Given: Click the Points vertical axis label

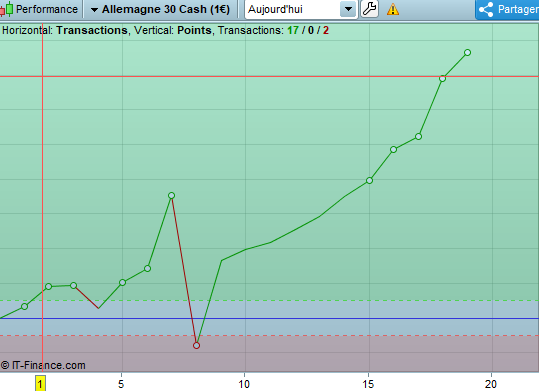Looking at the screenshot, I should (x=194, y=30).
